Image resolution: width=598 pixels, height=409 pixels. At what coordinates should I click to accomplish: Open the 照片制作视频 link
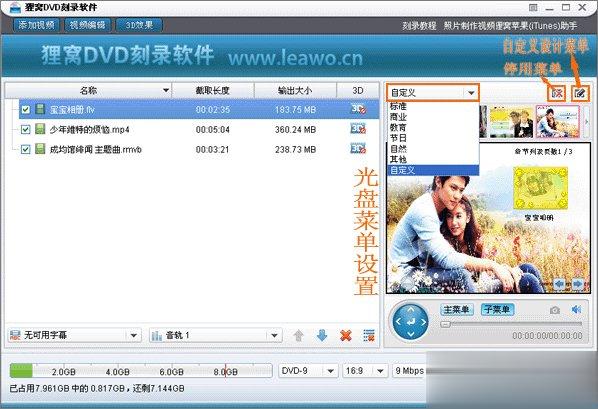coord(469,26)
